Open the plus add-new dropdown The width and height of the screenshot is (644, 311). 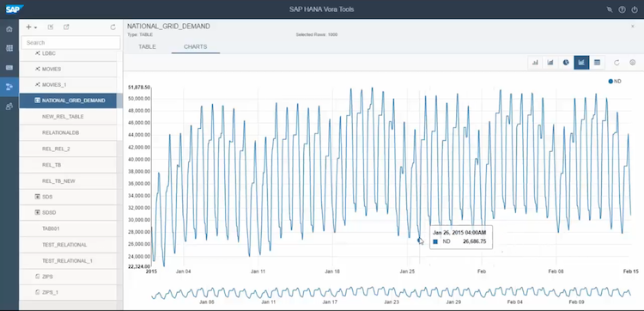pos(31,27)
